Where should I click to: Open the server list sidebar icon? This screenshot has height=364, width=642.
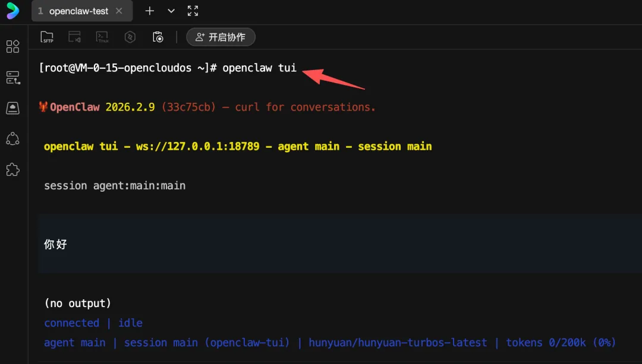pos(12,77)
